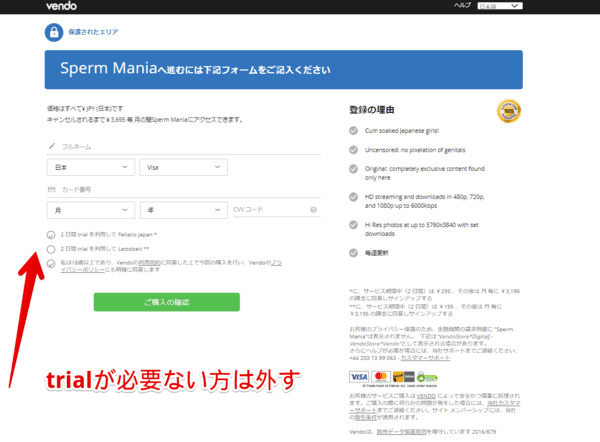Click the CVV help question mark icon
This screenshot has width=600, height=442.
[x=313, y=210]
